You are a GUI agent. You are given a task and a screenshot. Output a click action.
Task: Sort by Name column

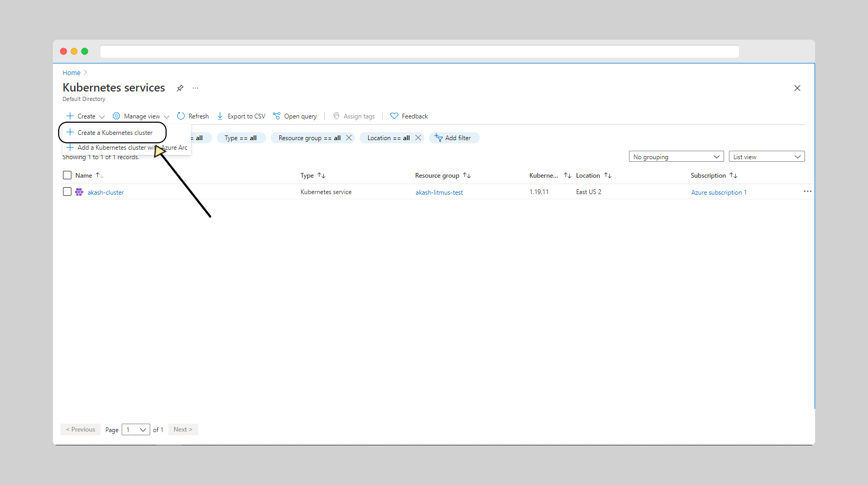[89, 176]
